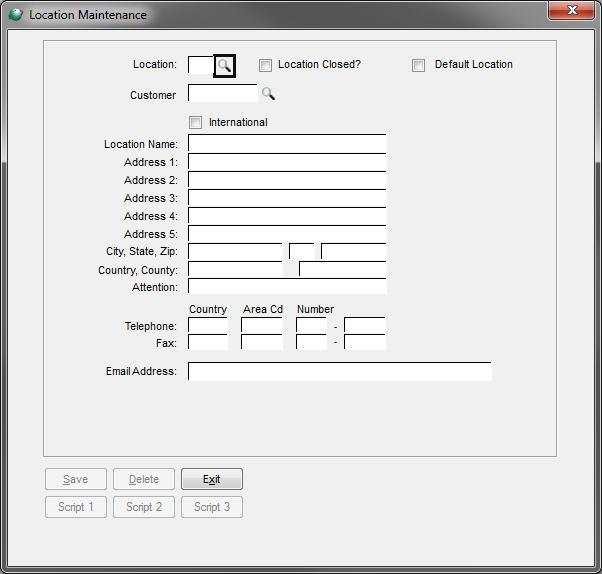Click into the Location Name field

(x=287, y=143)
